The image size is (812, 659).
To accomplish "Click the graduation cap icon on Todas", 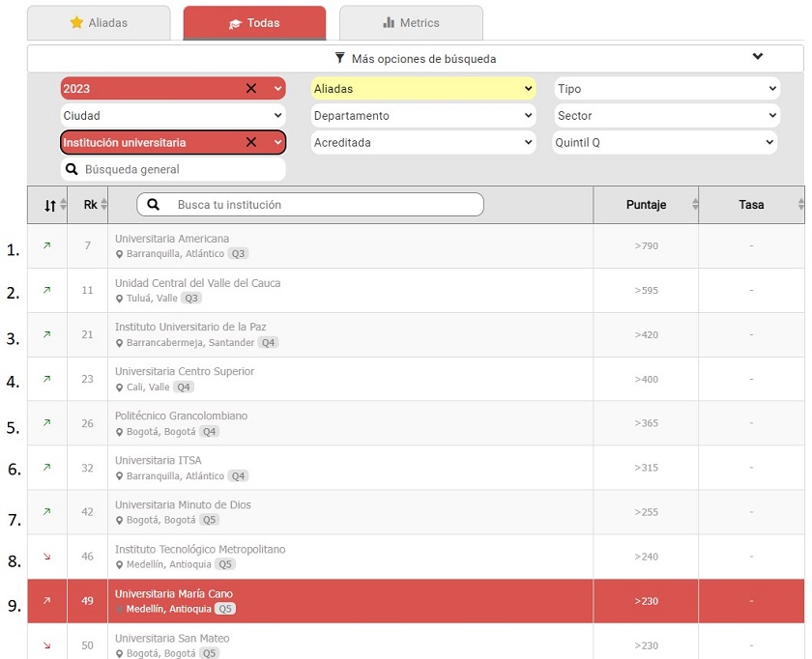I will click(235, 23).
